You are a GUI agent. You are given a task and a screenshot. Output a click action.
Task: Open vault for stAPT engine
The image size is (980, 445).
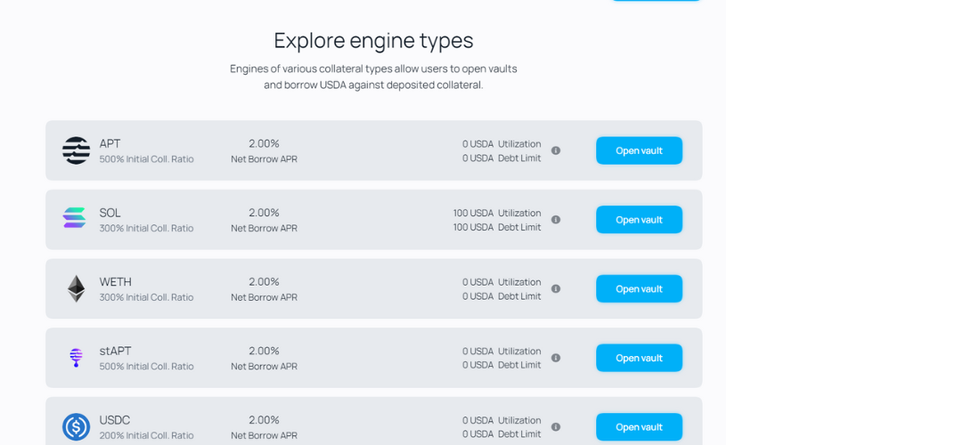pos(639,358)
